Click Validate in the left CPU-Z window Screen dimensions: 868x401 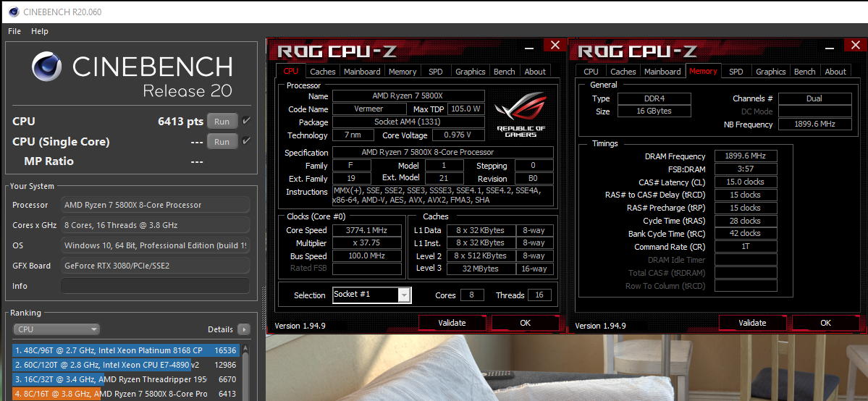[x=452, y=322]
